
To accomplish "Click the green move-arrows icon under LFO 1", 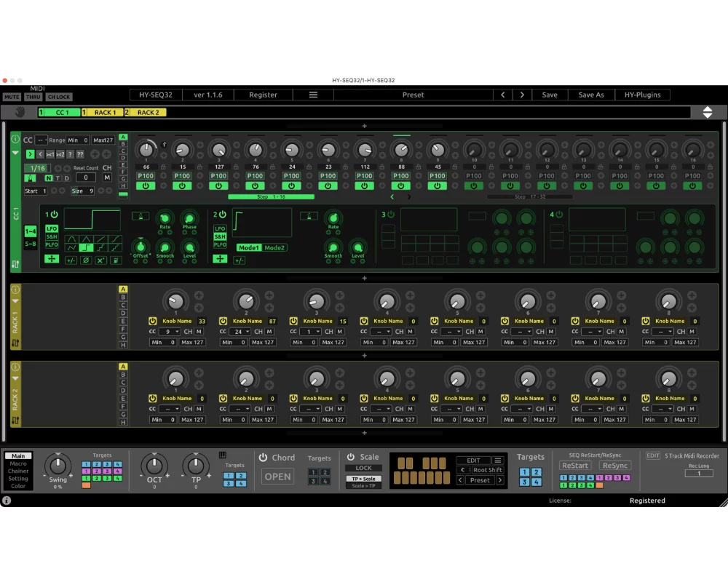I will tap(52, 259).
